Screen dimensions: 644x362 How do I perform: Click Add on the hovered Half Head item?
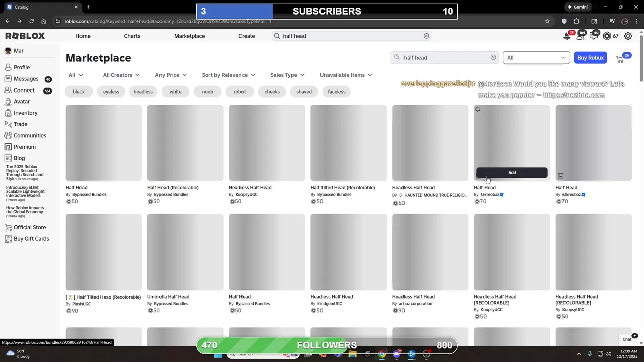point(512,173)
